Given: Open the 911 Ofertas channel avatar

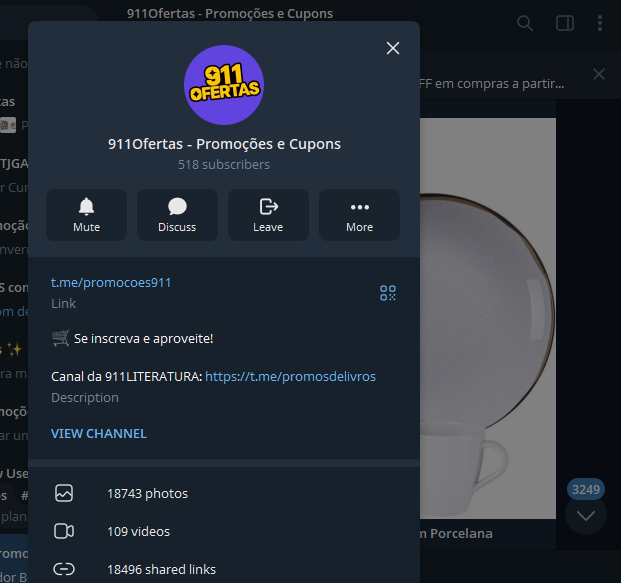Looking at the screenshot, I should point(224,85).
